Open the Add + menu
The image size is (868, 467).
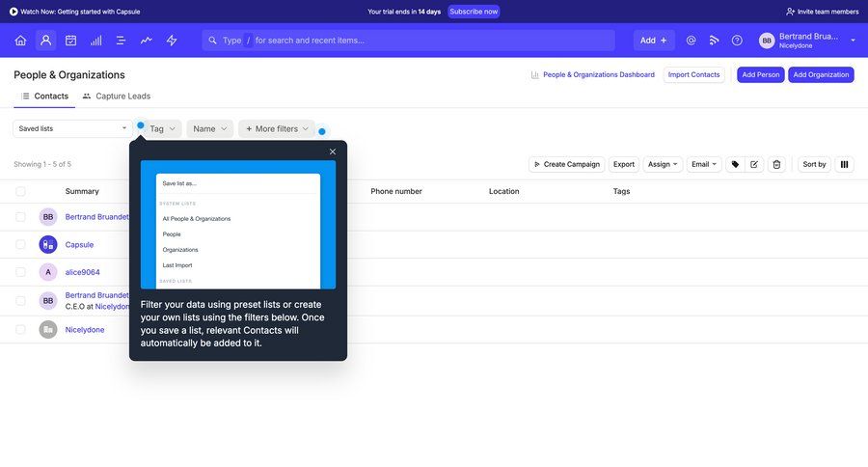click(654, 41)
